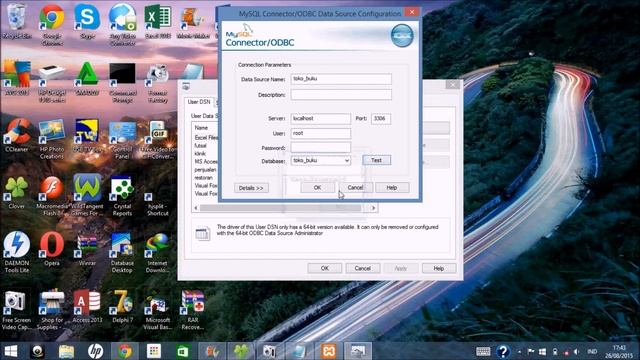Image resolution: width=640 pixels, height=360 pixels.
Task: Launch DAEMON Tools Lite desktop icon
Action: (17, 252)
